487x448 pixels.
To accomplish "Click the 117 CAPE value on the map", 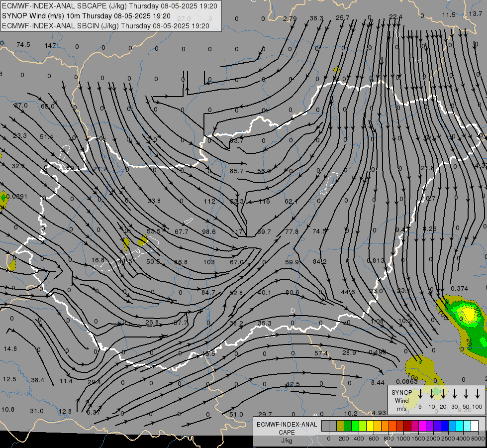I will point(237,232).
